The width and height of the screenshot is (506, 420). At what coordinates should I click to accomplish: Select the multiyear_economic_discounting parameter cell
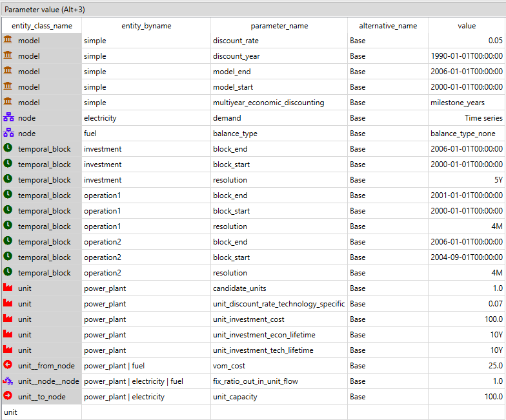(279, 103)
